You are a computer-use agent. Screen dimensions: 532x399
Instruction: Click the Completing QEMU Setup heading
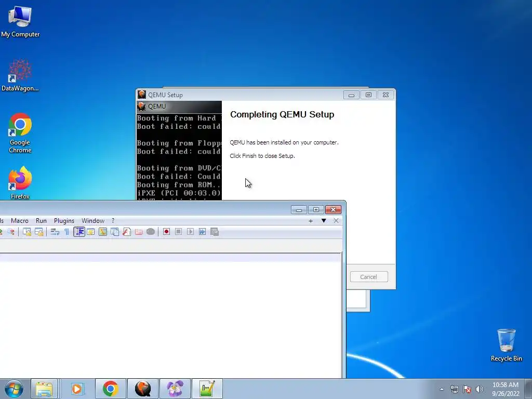(x=282, y=115)
